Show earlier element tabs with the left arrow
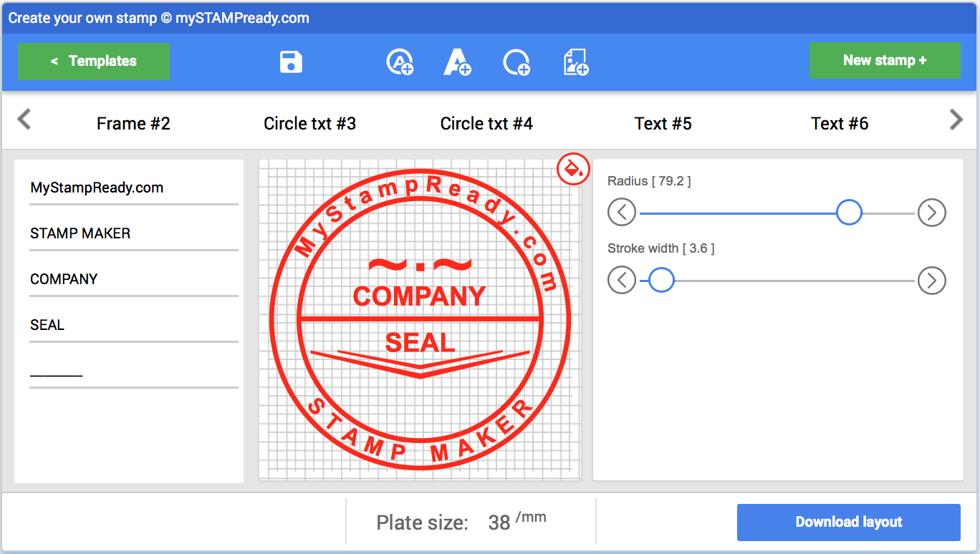The height and width of the screenshot is (554, 980). pyautogui.click(x=24, y=119)
